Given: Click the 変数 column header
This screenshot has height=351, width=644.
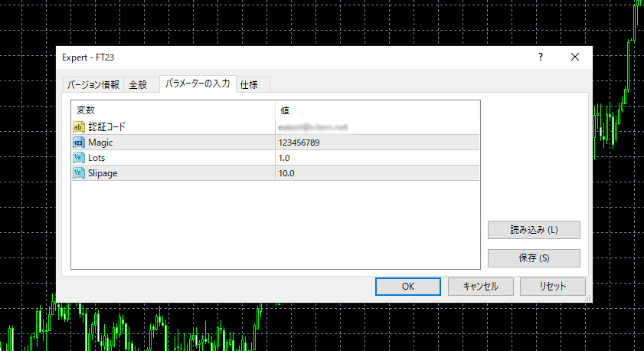Looking at the screenshot, I should (172, 110).
